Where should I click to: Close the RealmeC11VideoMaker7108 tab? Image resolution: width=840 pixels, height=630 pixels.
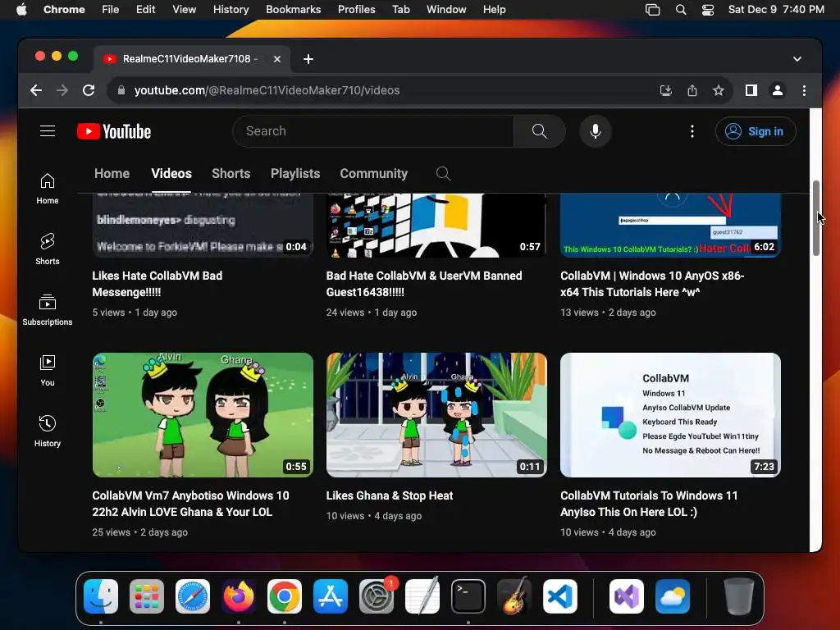click(277, 59)
